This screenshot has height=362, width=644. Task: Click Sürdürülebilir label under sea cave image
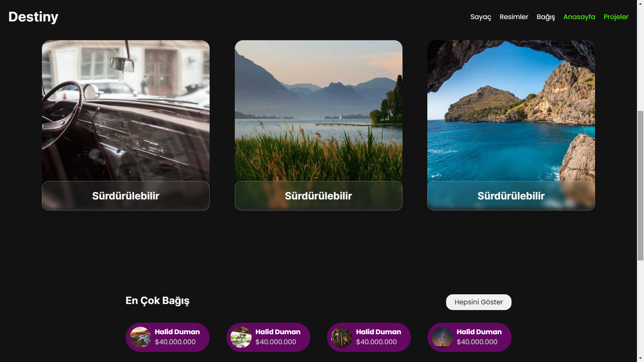(x=511, y=196)
